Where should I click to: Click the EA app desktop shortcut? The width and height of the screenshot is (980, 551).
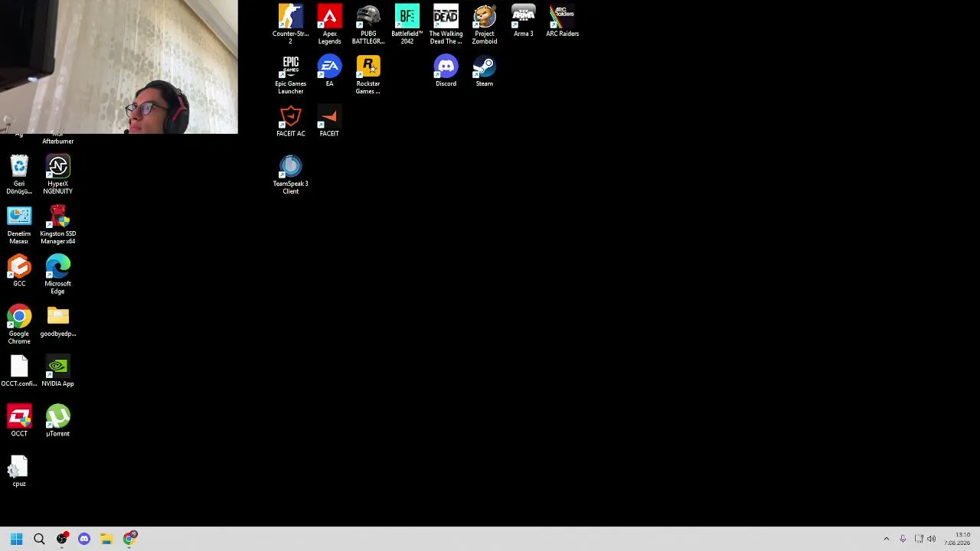click(x=329, y=70)
